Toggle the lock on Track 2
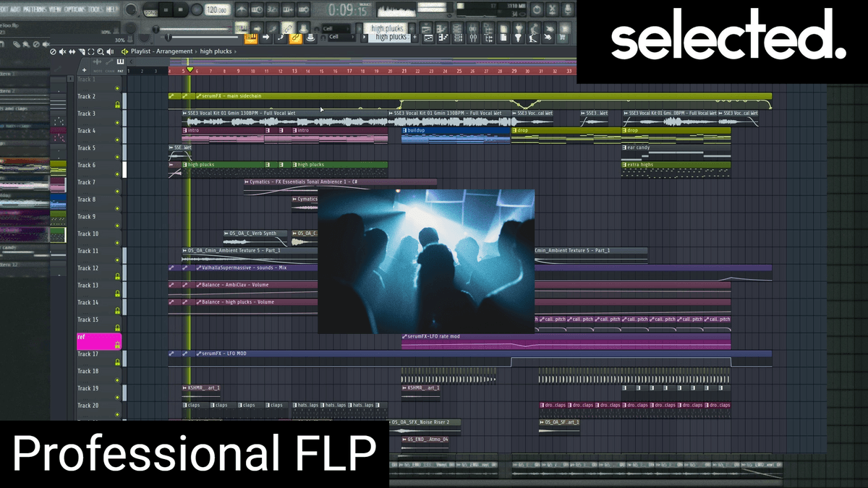Screen dimensions: 868x488 click(x=118, y=105)
